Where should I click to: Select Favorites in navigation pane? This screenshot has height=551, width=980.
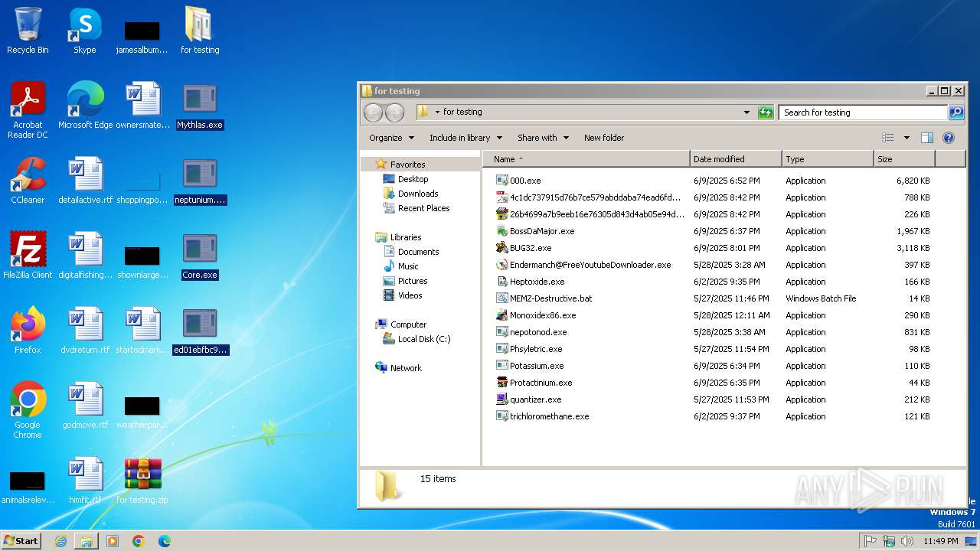(407, 165)
